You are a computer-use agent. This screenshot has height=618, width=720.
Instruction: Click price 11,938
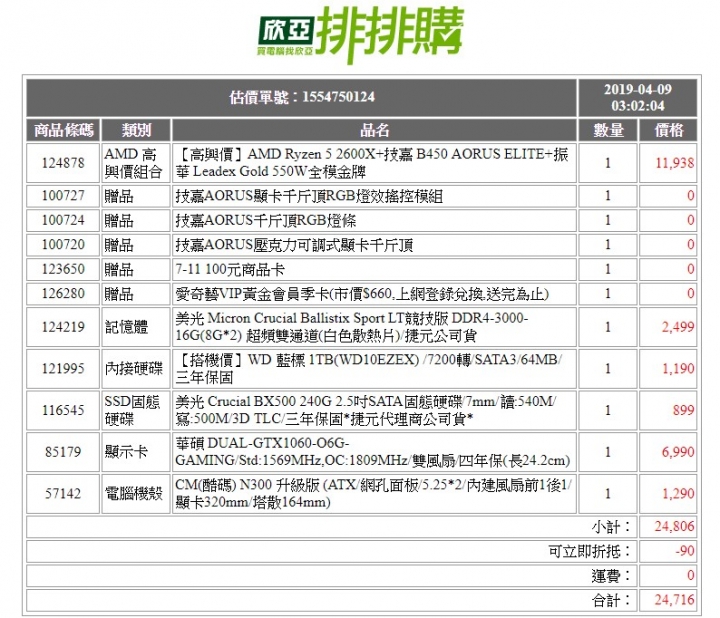[x=675, y=163]
